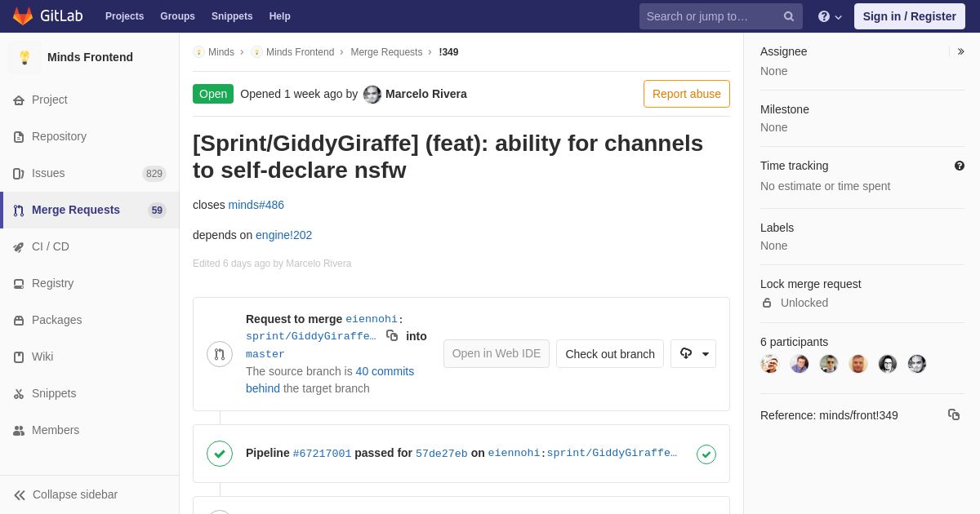The width and height of the screenshot is (980, 514).
Task: Click the Minds Frontend breadcrumb link
Action: point(300,52)
